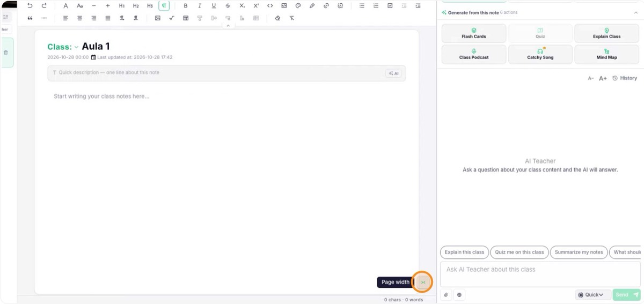Generate Flash Cards
644x304 pixels.
(x=474, y=33)
